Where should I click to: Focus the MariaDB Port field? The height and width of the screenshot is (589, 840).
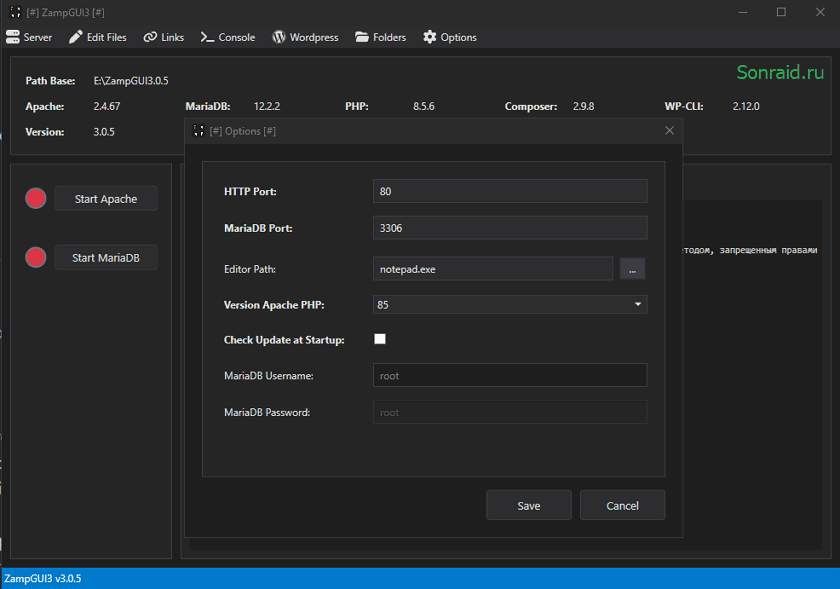point(510,228)
